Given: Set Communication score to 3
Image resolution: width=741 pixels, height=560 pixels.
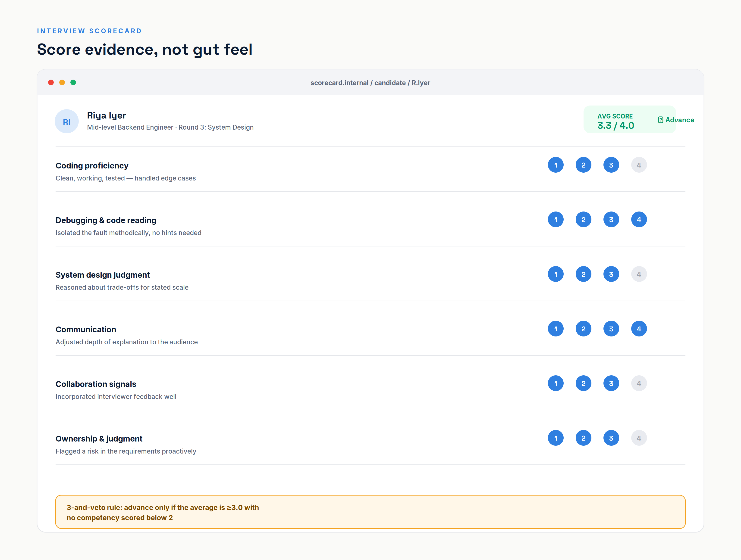Looking at the screenshot, I should pos(611,329).
